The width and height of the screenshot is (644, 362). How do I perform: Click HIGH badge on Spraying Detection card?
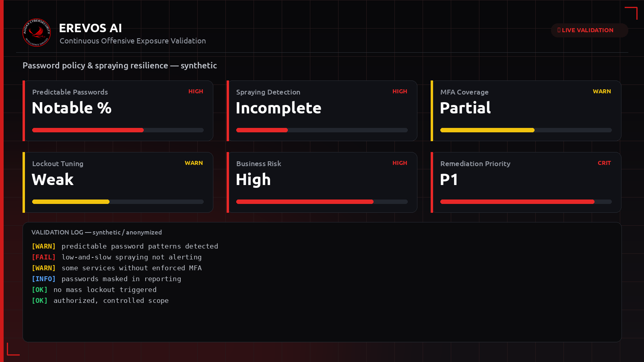[400, 91]
